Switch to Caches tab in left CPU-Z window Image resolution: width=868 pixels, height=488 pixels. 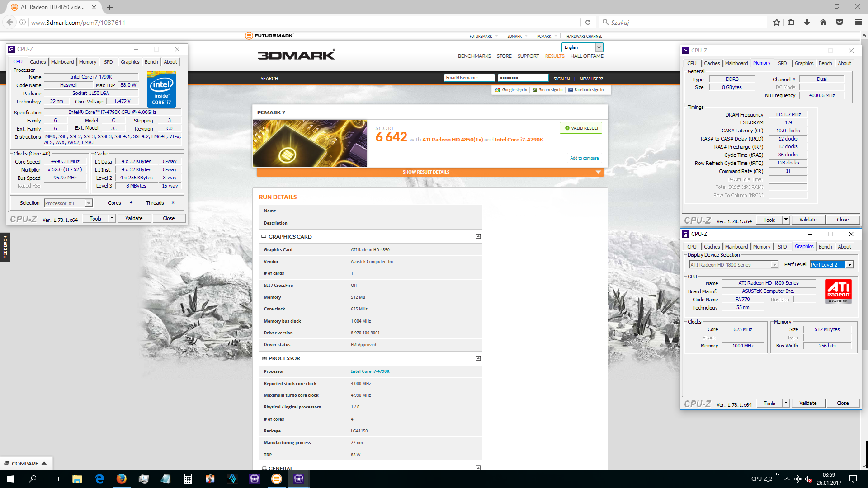[38, 62]
